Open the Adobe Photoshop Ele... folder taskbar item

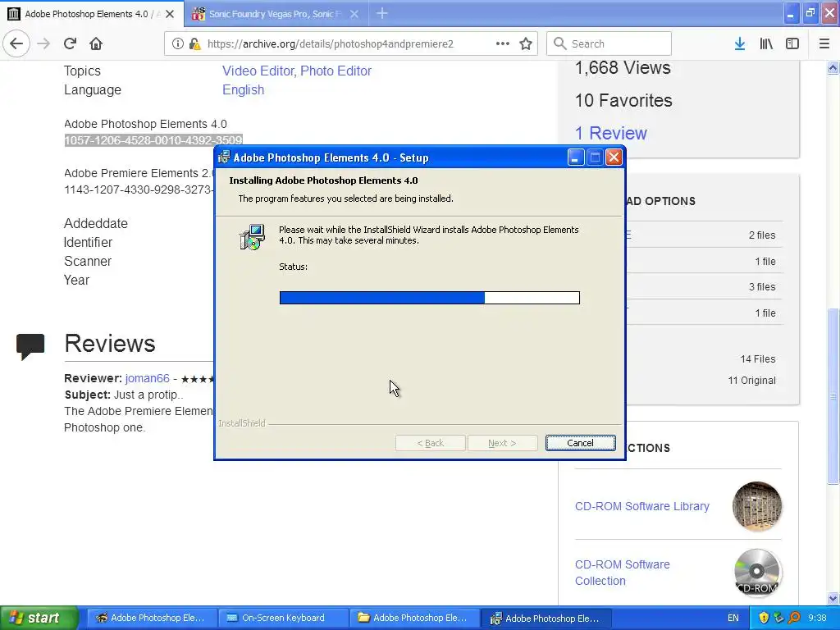click(414, 618)
